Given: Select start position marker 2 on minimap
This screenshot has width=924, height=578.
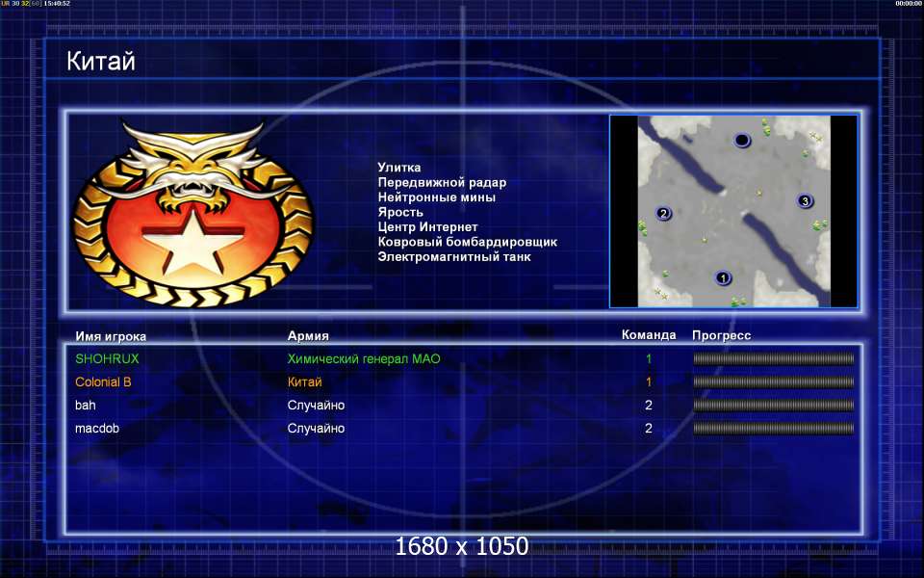Looking at the screenshot, I should point(663,214).
